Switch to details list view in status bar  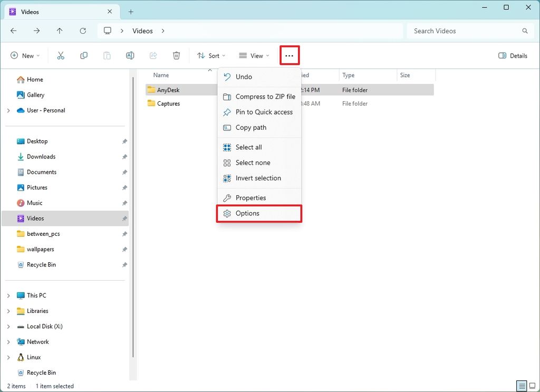[522, 386]
